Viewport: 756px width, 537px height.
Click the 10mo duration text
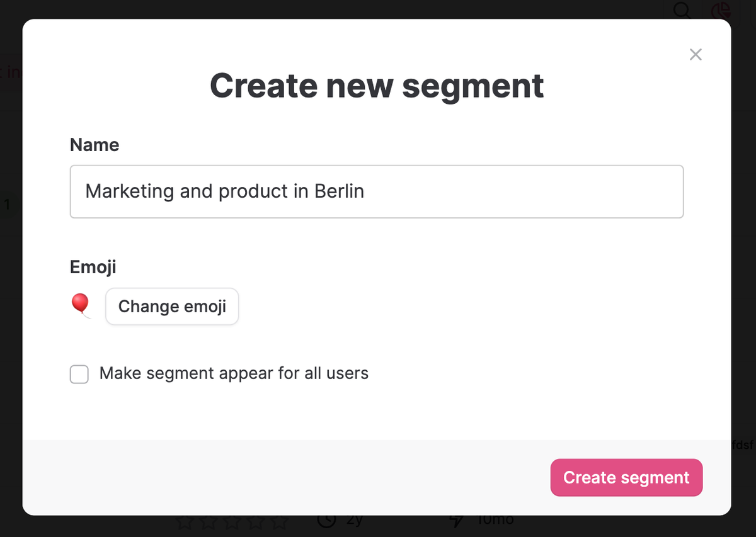click(495, 521)
